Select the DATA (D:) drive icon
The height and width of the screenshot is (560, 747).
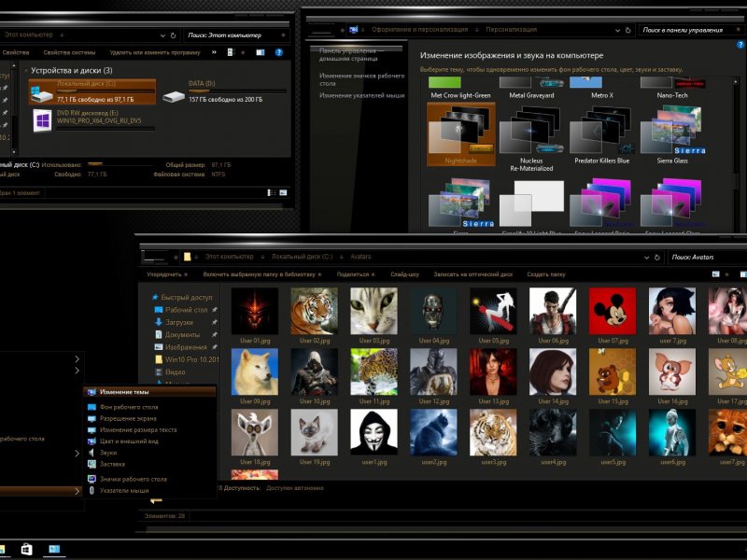click(x=174, y=97)
